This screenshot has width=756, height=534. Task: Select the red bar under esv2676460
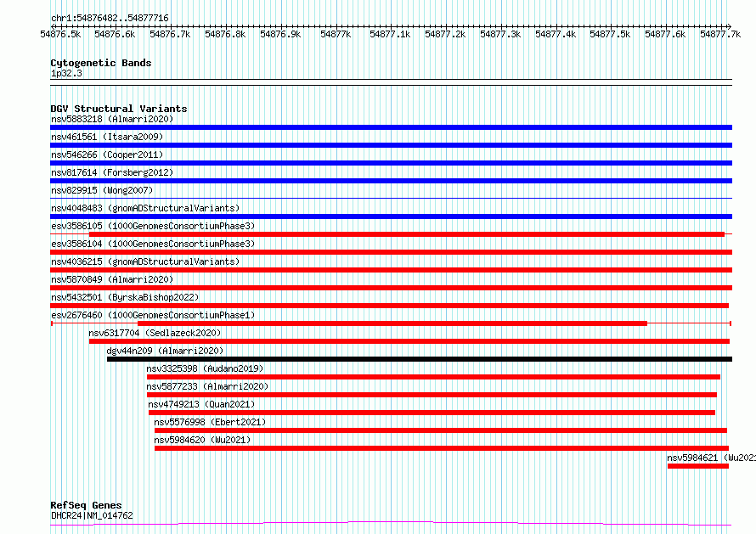392,323
